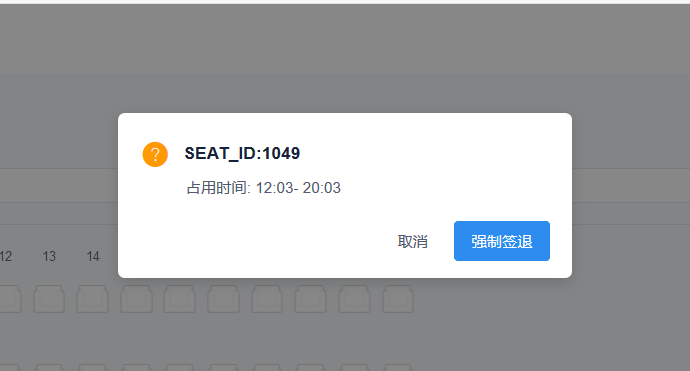This screenshot has width=690, height=371.
Task: Click the orange question mark icon
Action: click(x=155, y=154)
